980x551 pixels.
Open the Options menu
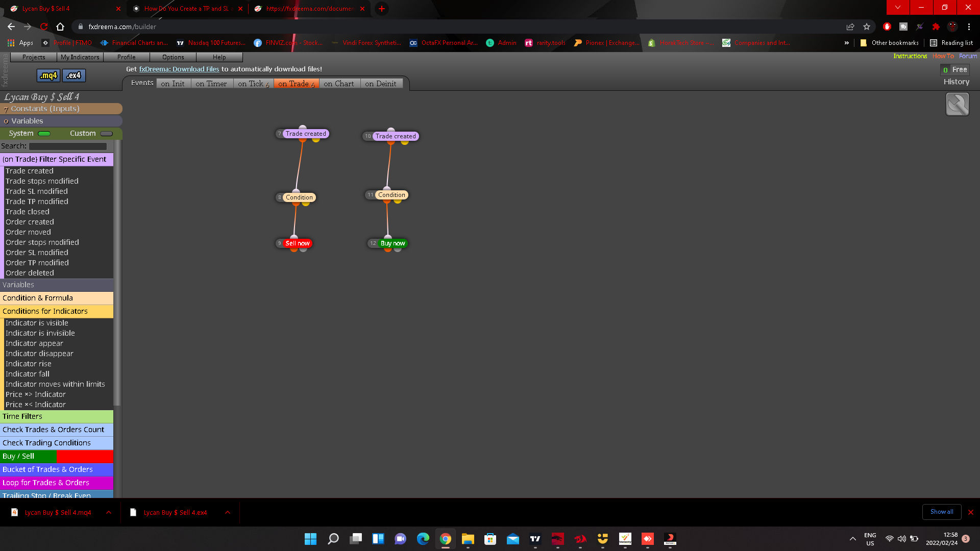(173, 57)
